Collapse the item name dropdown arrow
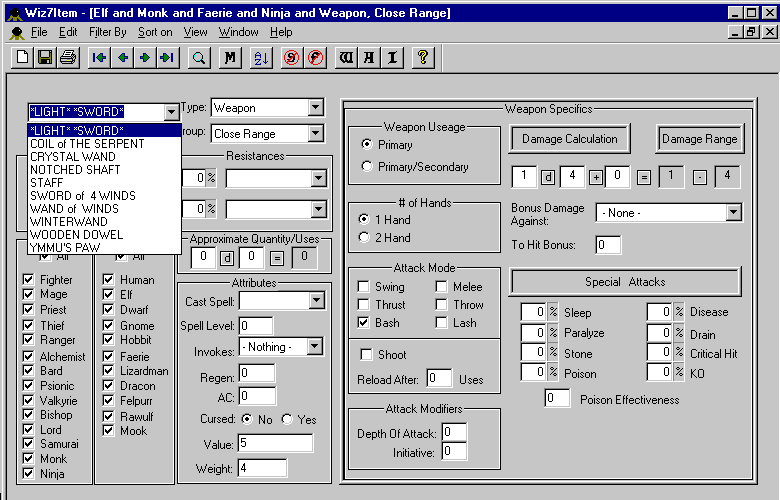This screenshot has width=780, height=500. coord(171,112)
